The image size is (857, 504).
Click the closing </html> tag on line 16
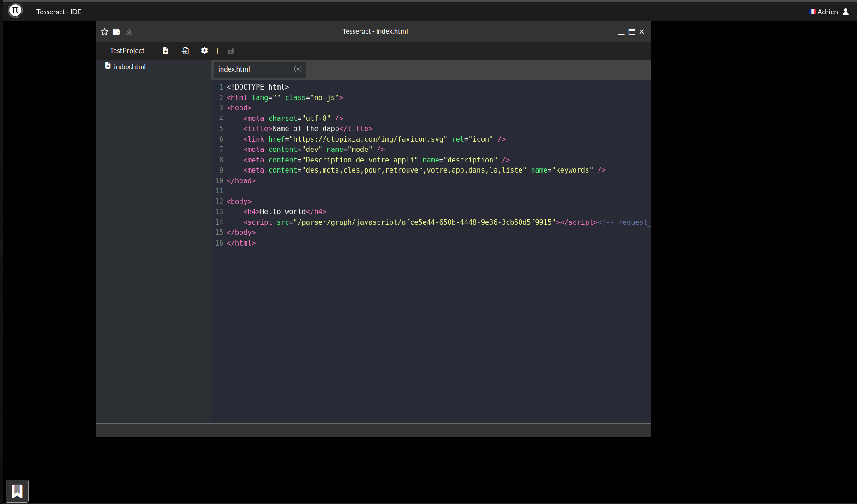coord(241,243)
